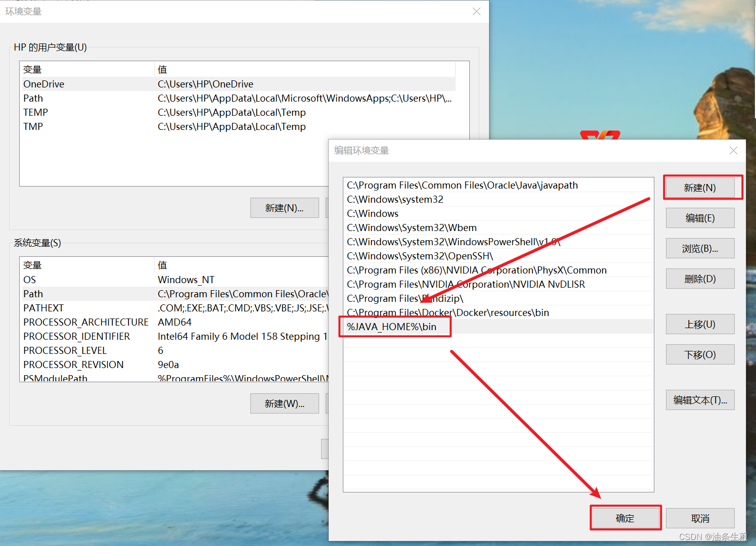Select PROCESSOR_IDENTIFIER row

[174, 336]
